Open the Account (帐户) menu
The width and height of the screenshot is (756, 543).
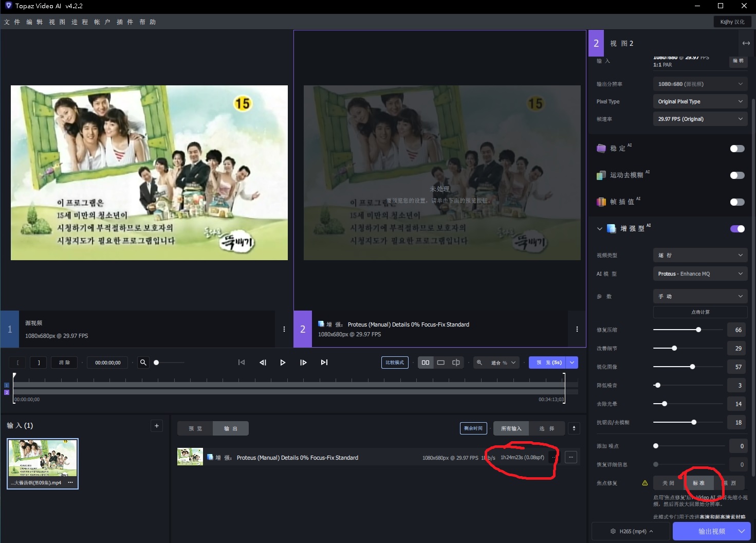102,22
